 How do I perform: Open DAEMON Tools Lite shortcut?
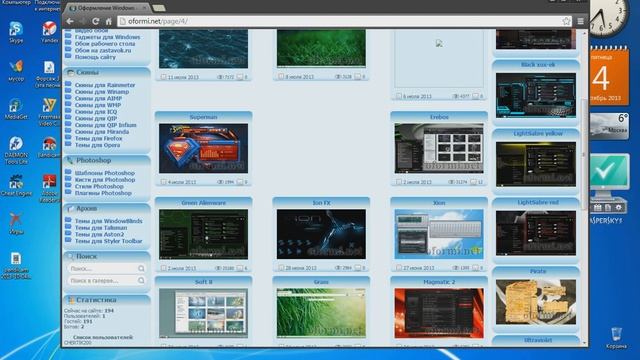[16, 150]
